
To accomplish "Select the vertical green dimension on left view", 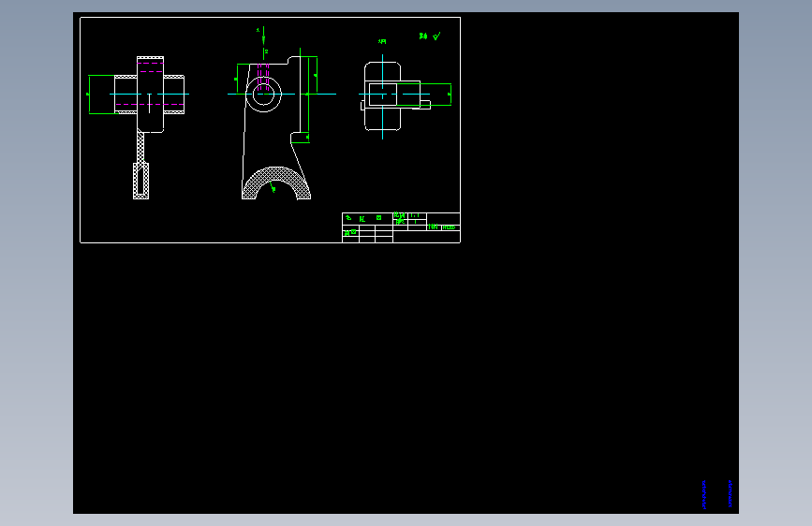I will coord(89,95).
